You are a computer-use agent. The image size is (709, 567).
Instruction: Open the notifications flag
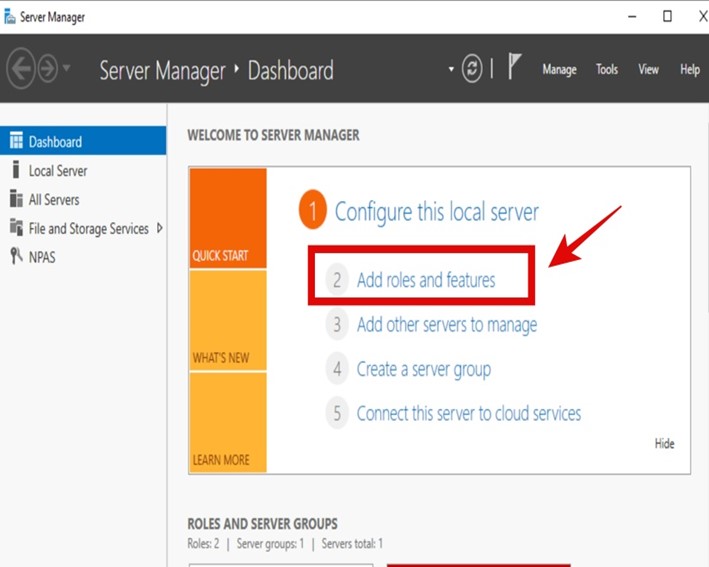click(514, 66)
